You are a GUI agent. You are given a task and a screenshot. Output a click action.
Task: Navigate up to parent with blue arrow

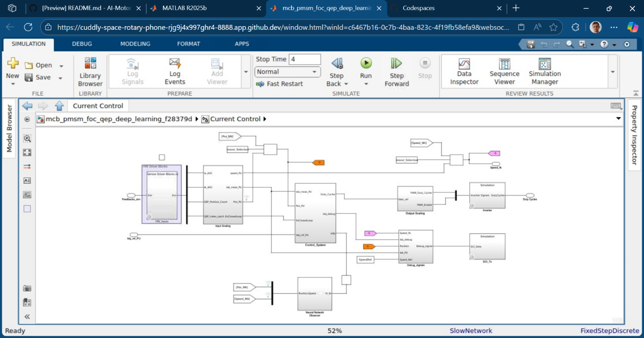coord(59,106)
